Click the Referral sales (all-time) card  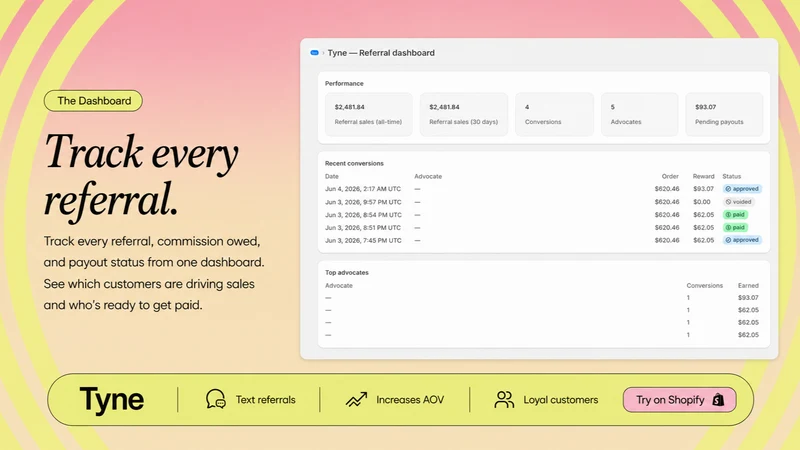[x=368, y=114]
